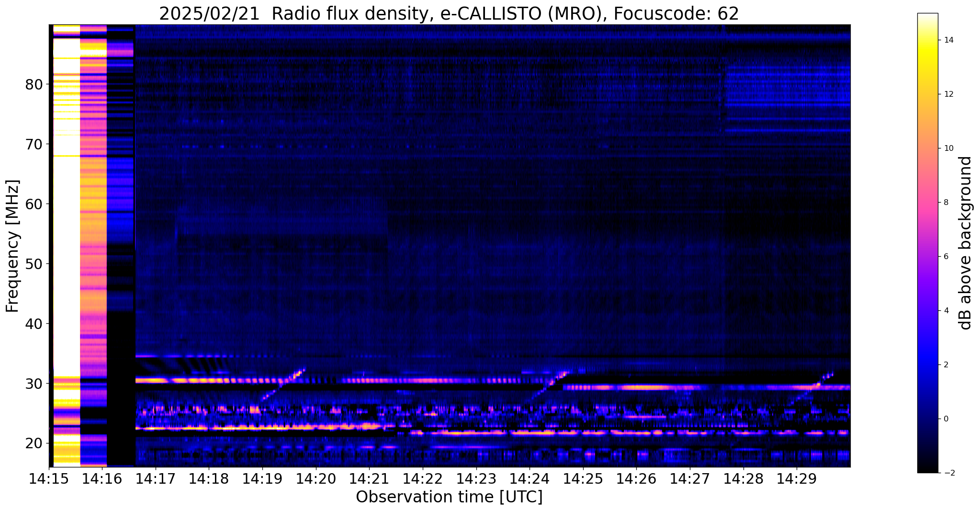The width and height of the screenshot is (980, 511).
Task: Click the 'Observation time [UTC]' x-axis label
Action: pos(449,497)
